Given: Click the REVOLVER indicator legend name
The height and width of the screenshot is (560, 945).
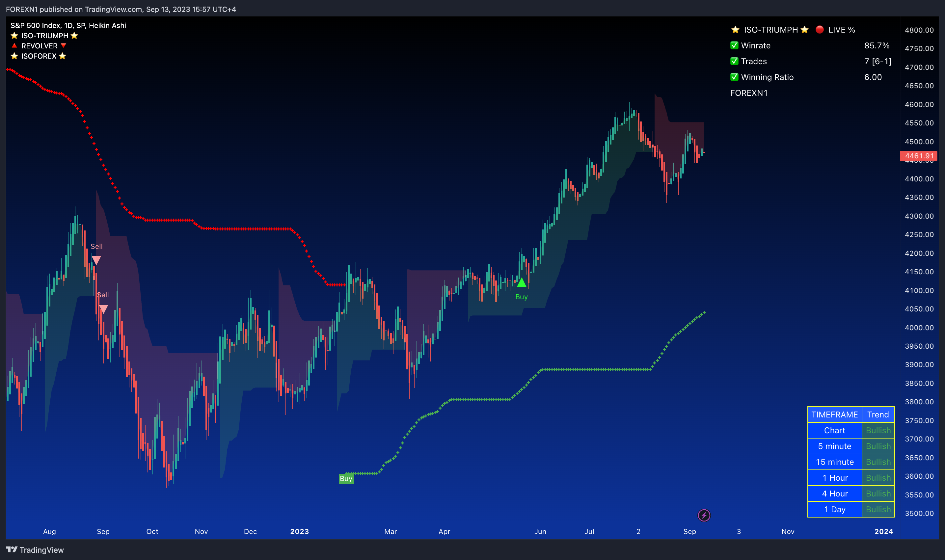Looking at the screenshot, I should click(x=39, y=46).
